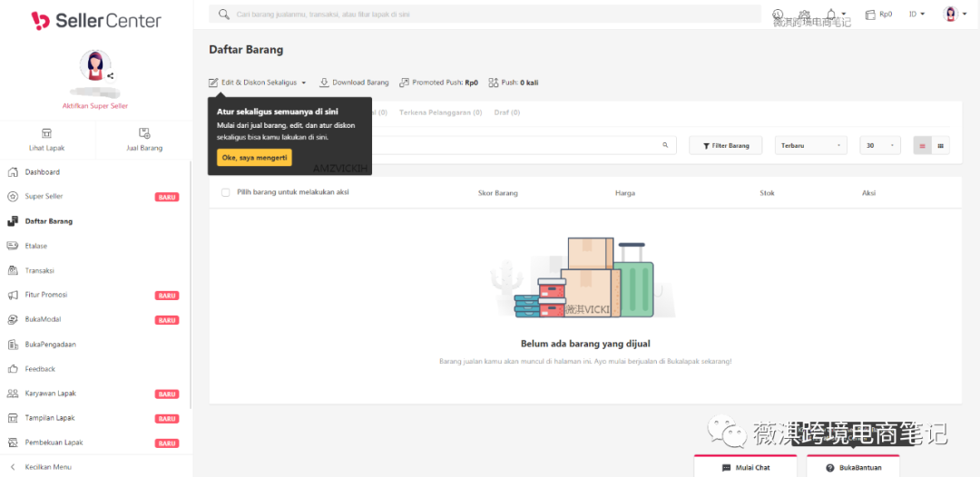Image resolution: width=980 pixels, height=477 pixels.
Task: Collapse sidebar with Kecilkan Menu
Action: [41, 467]
